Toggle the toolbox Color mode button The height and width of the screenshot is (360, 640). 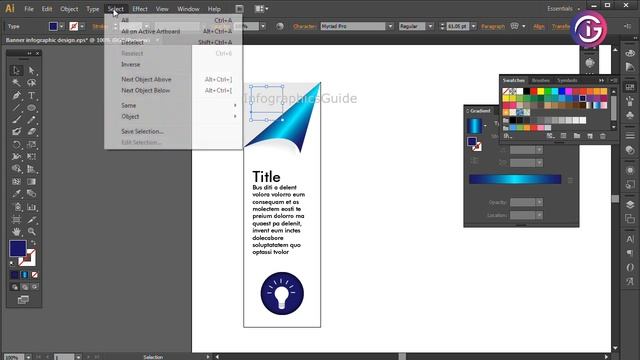coord(15,275)
